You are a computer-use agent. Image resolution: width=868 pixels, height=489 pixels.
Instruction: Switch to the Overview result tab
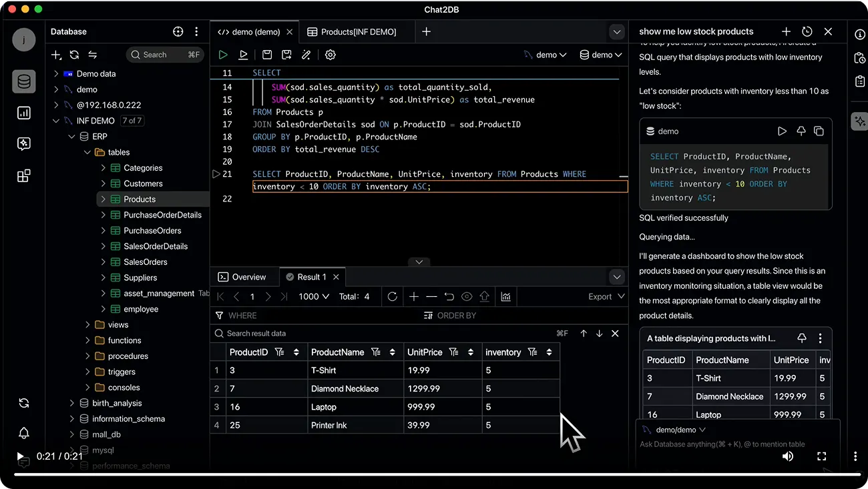point(242,277)
